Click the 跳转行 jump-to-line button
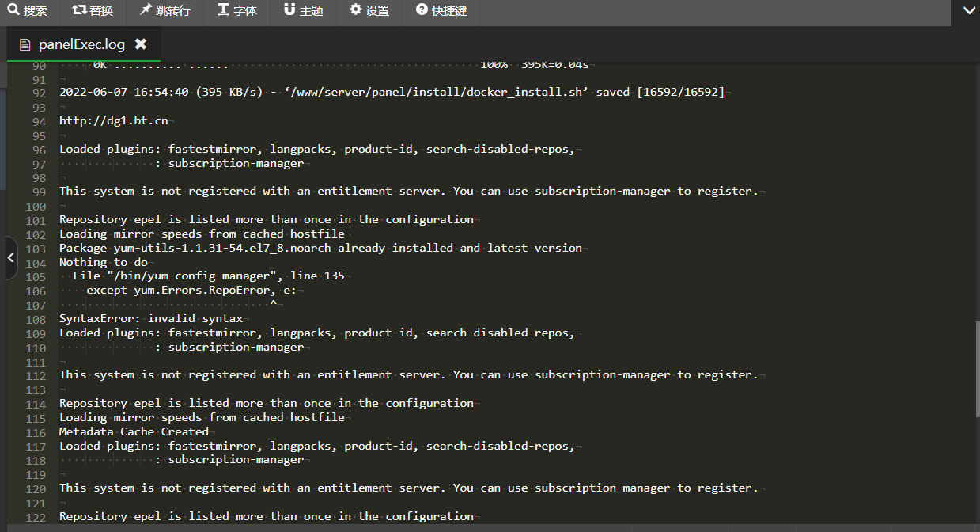The width and height of the screenshot is (980, 532). coord(165,11)
